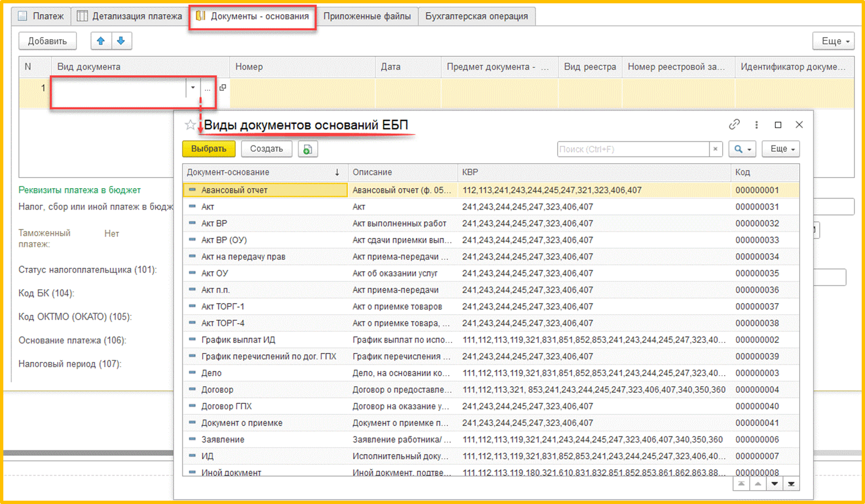Open the dialog's three-dot options menu
This screenshot has width=865, height=504.
756,124
